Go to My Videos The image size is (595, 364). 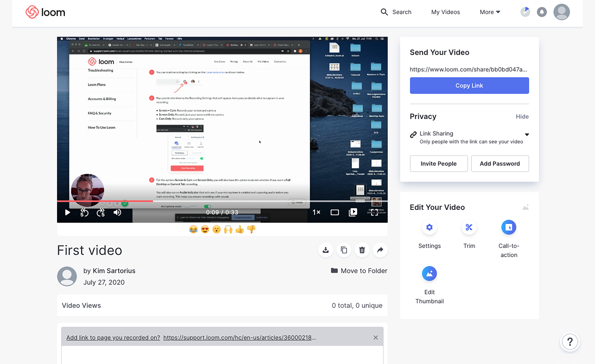click(445, 12)
